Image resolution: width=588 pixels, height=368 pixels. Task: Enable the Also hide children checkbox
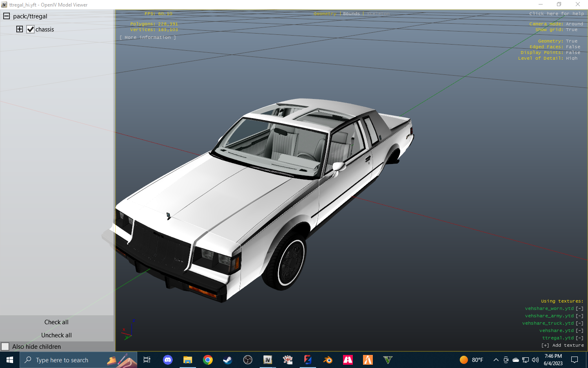(5, 347)
